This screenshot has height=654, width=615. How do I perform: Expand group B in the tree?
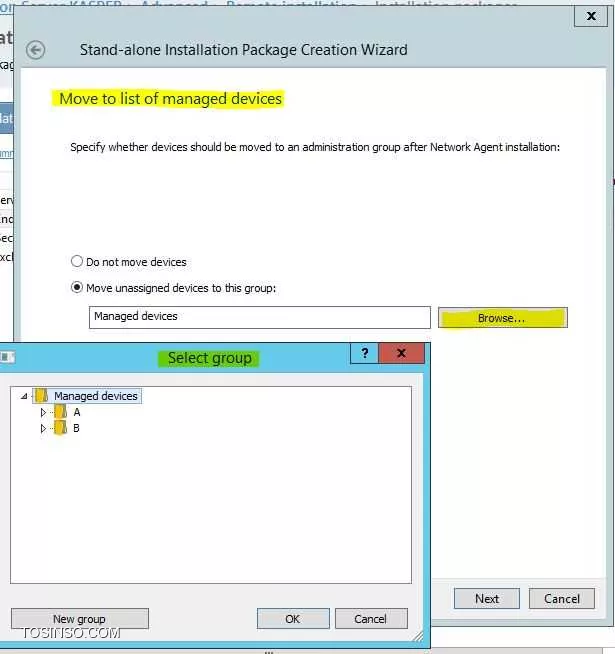43,428
